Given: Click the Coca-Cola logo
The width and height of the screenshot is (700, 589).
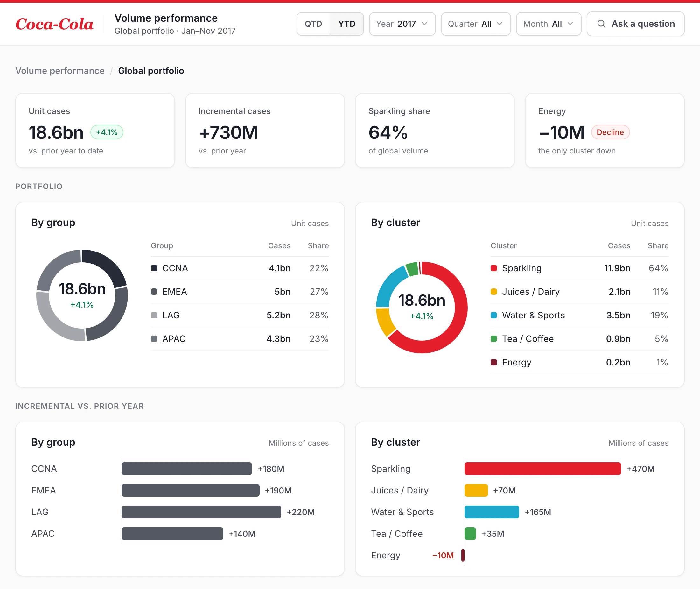Looking at the screenshot, I should coord(54,24).
